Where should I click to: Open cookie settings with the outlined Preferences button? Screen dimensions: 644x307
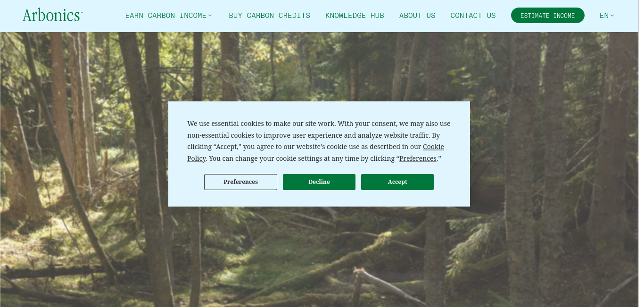[240, 182]
